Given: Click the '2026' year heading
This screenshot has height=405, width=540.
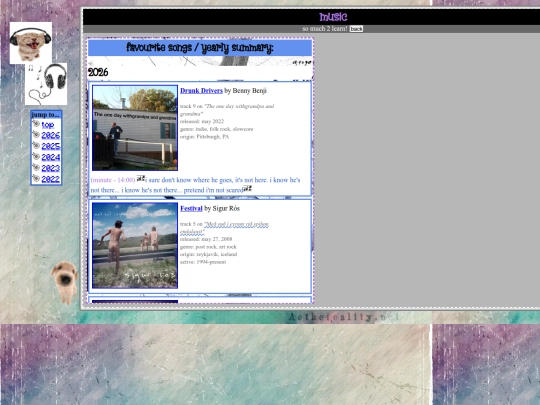Looking at the screenshot, I should (x=98, y=72).
